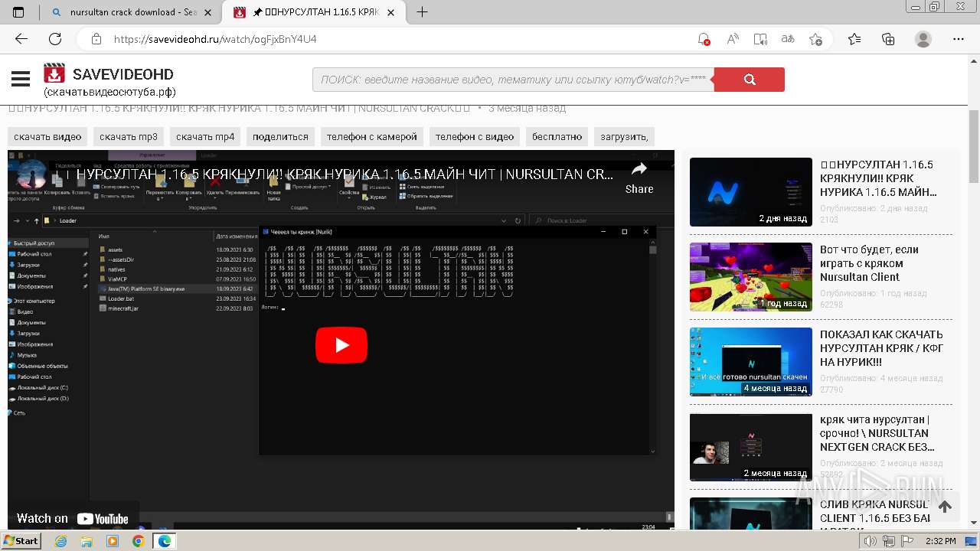Open the Windows Start button
The width and height of the screenshot is (980, 551).
pos(21,540)
